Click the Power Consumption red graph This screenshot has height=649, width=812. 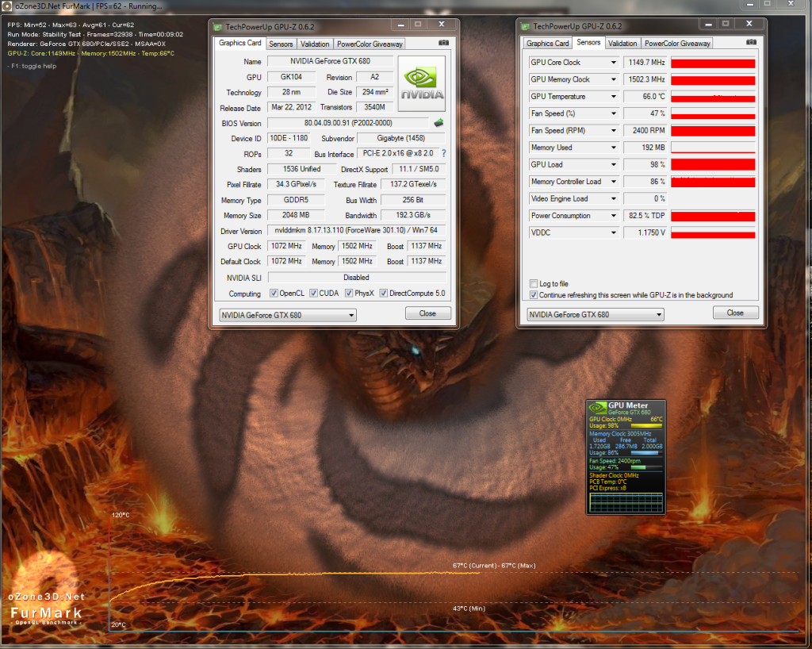coord(713,216)
